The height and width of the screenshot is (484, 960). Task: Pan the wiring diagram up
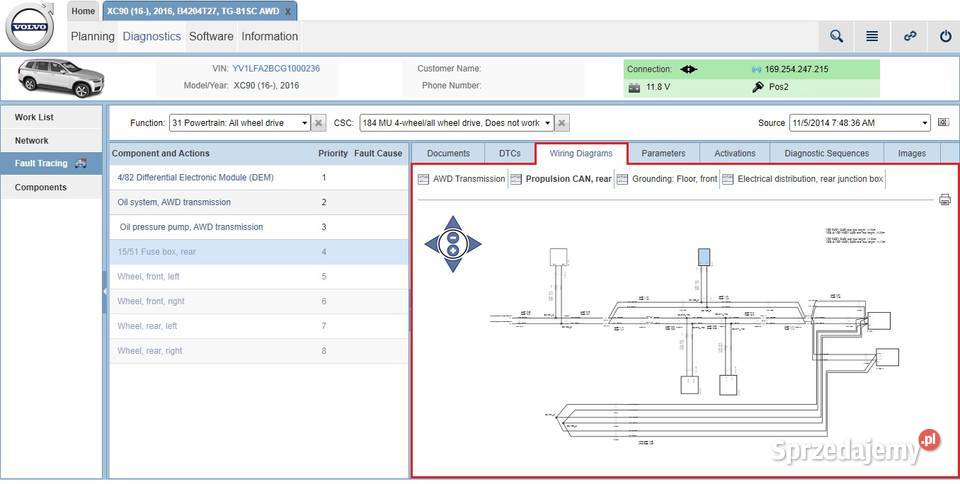tap(452, 222)
